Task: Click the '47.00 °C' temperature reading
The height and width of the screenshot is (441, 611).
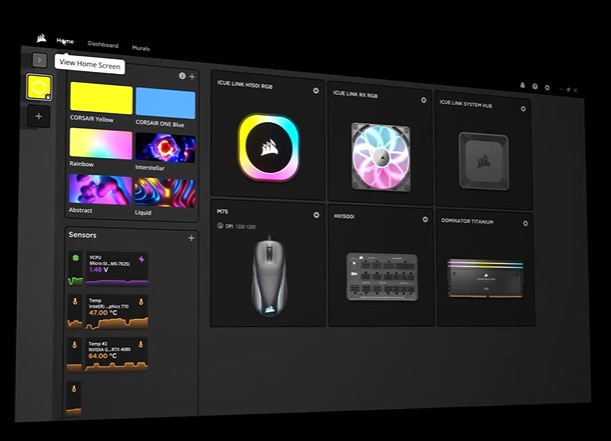Action: coord(103,312)
